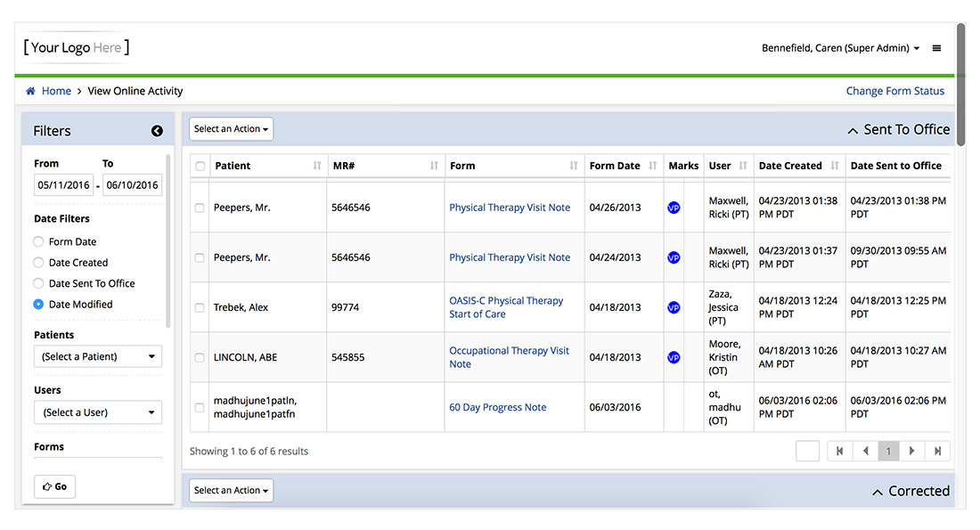The width and height of the screenshot is (980, 530).
Task: Click the main page vertical scrollbar
Action: pyautogui.click(x=960, y=85)
